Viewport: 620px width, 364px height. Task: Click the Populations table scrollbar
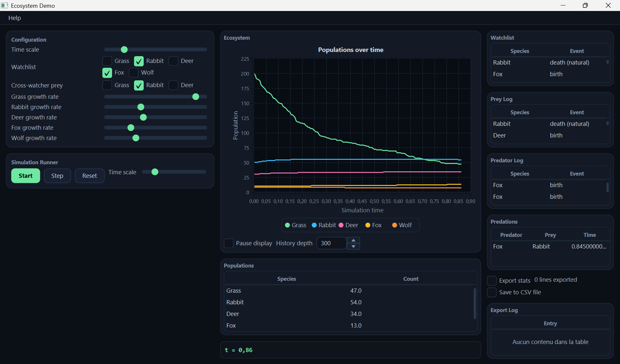point(475,304)
